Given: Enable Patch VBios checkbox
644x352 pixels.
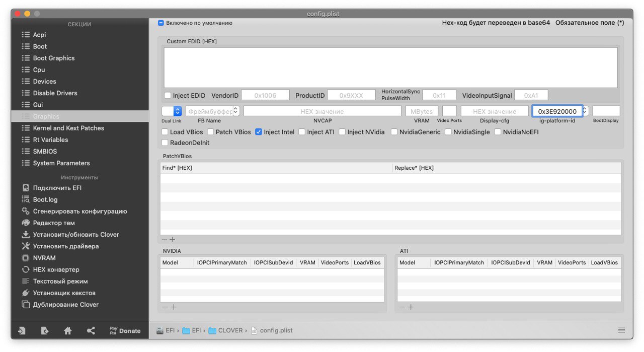Looking at the screenshot, I should pyautogui.click(x=211, y=132).
